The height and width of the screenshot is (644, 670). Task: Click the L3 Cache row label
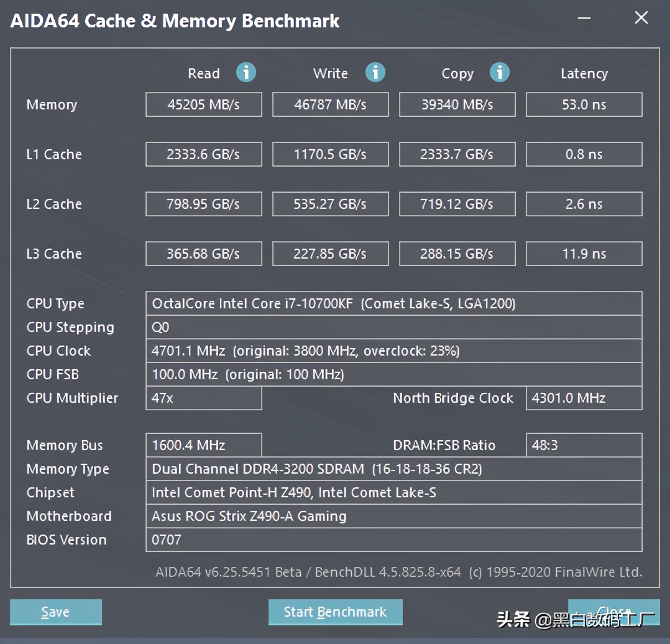pos(54,254)
